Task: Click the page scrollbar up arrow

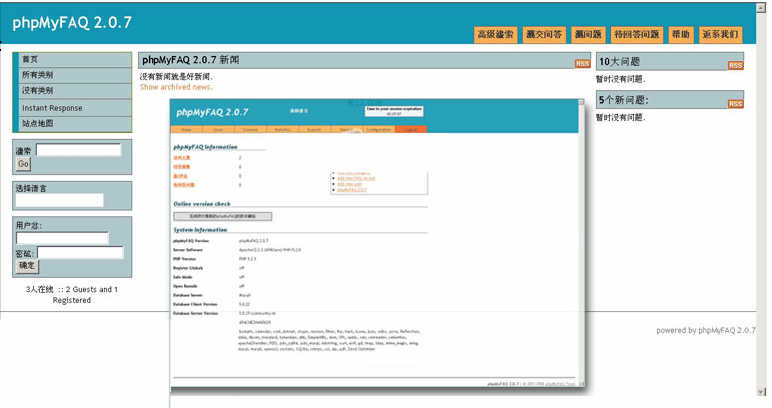Action: point(762,8)
